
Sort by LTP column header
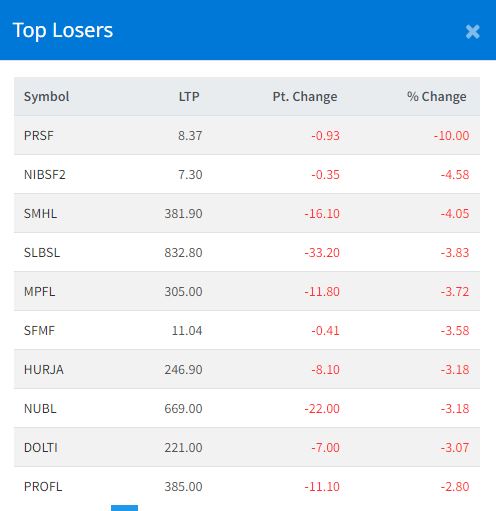coord(189,97)
